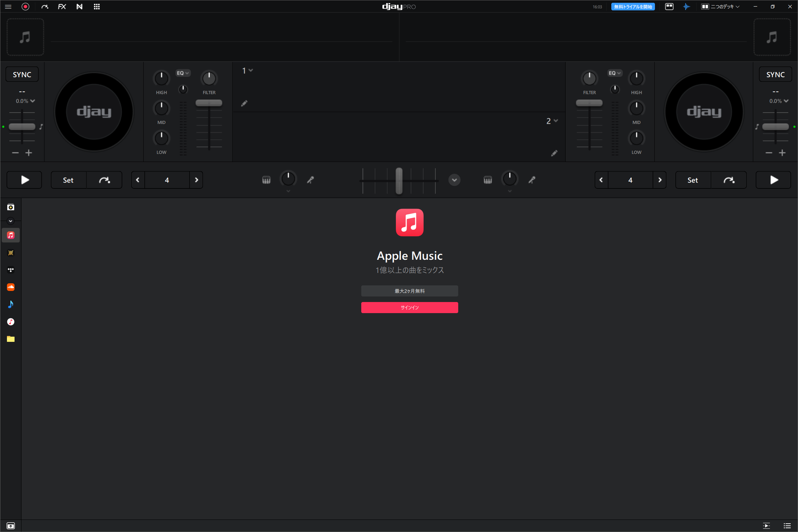Screen dimensions: 798x532
Task: Center the crossfader slider
Action: pyautogui.click(x=399, y=180)
